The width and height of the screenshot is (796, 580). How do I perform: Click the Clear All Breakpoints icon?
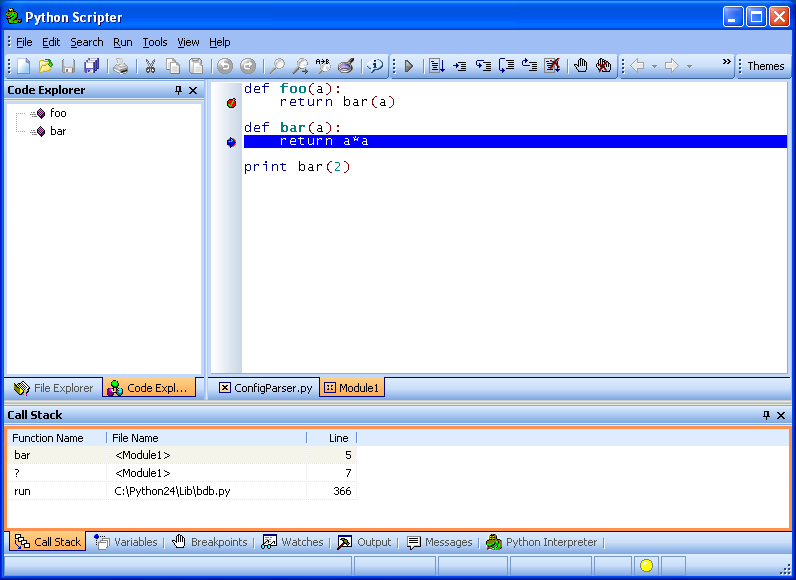pos(603,66)
